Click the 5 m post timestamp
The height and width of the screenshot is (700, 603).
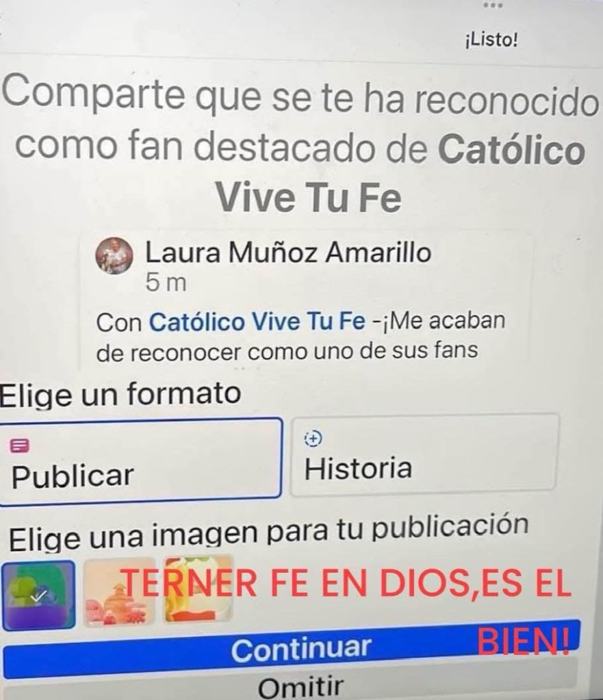coord(166,283)
